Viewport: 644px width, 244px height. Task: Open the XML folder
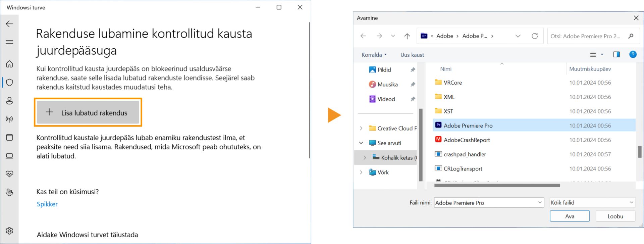[x=534, y=97]
